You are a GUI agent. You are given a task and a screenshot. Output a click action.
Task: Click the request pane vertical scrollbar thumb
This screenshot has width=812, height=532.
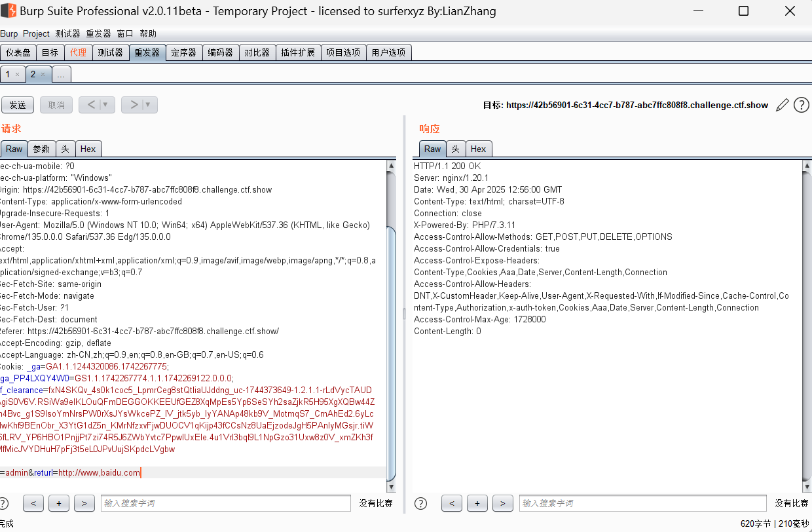392,354
